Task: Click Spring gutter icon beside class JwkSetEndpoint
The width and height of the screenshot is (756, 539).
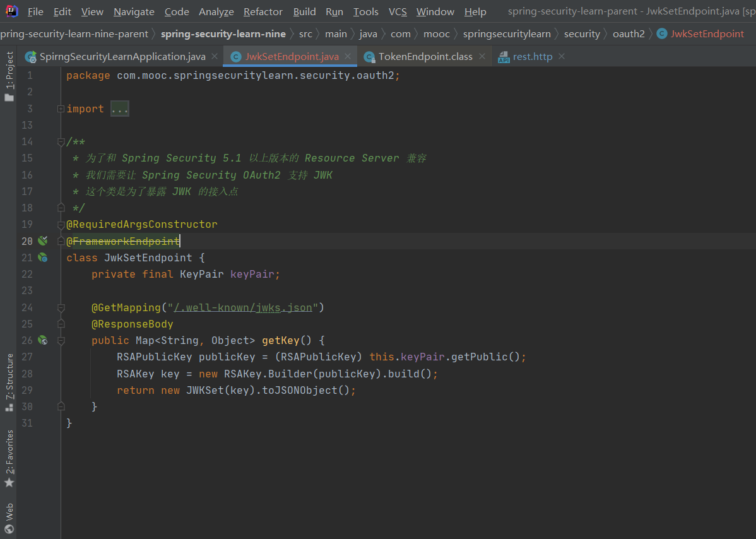Action: coord(43,258)
